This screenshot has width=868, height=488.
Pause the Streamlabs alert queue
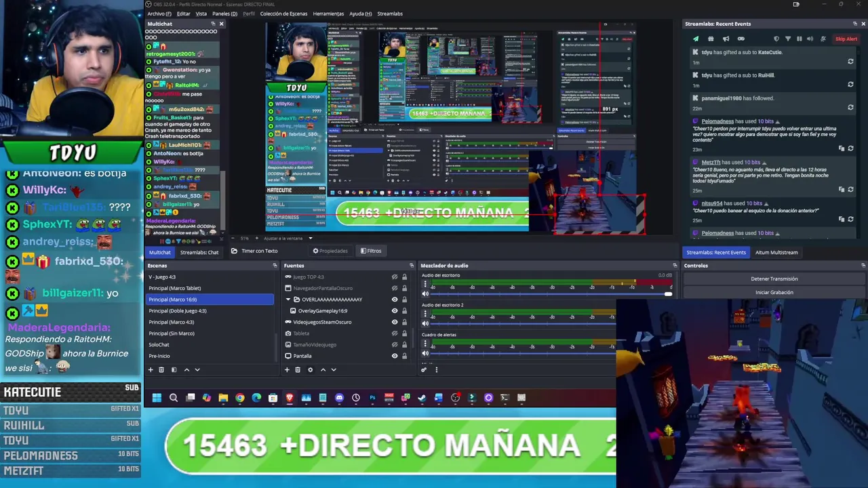[799, 39]
